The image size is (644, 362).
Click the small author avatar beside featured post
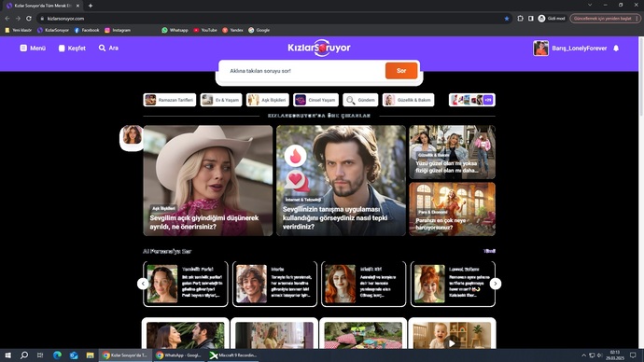pyautogui.click(x=132, y=135)
